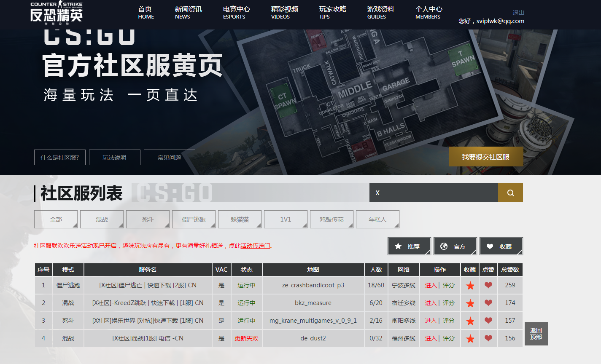Click the heart icon on the 收藏 button
The image size is (601, 364).
[x=491, y=246]
